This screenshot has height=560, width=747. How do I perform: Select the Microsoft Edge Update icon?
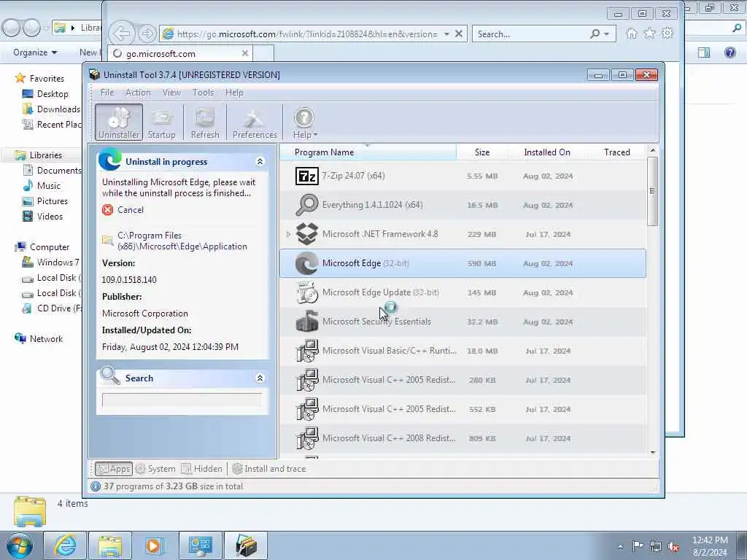coord(306,292)
